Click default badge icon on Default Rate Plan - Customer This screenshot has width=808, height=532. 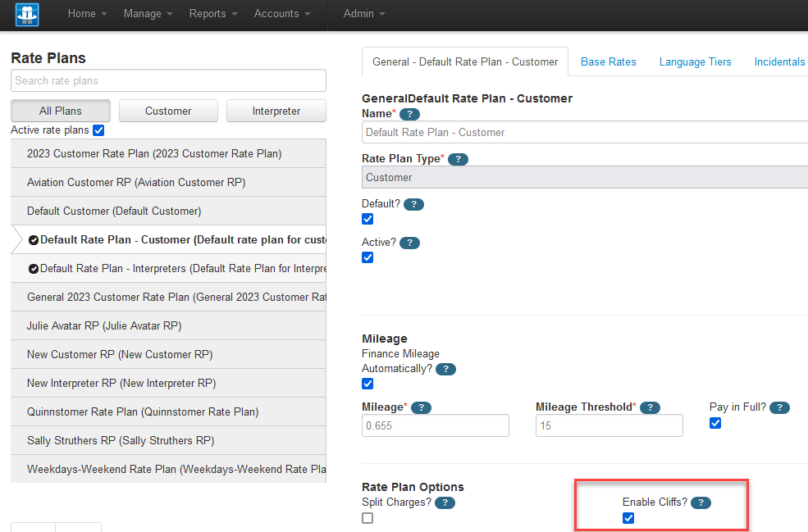pos(34,240)
